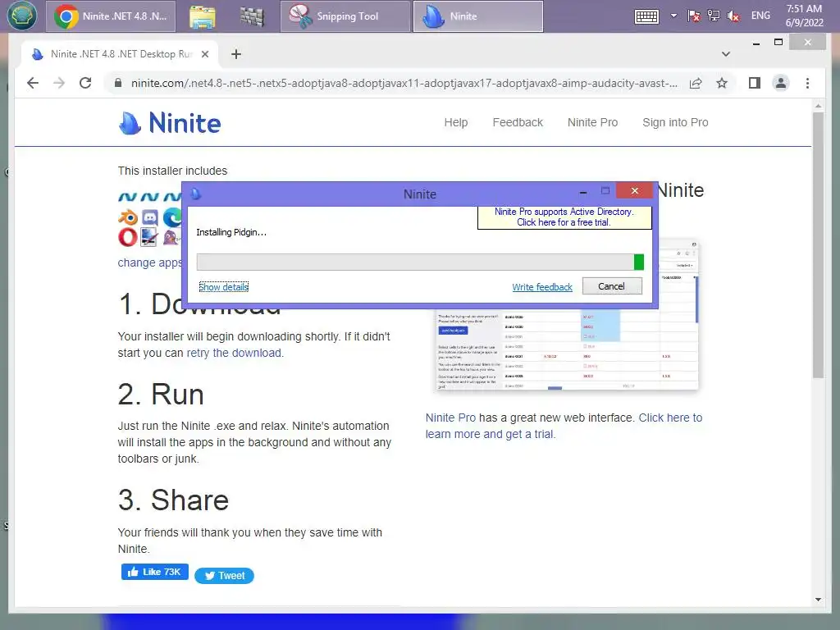Open a new Chrome tab
Viewport: 840px width, 630px height.
tap(235, 54)
